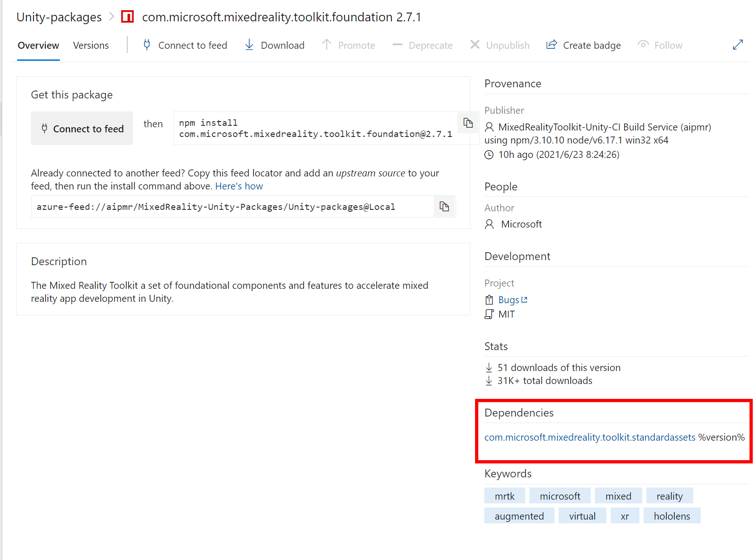Open the Unity-packages feed breadcrumb

[x=59, y=17]
